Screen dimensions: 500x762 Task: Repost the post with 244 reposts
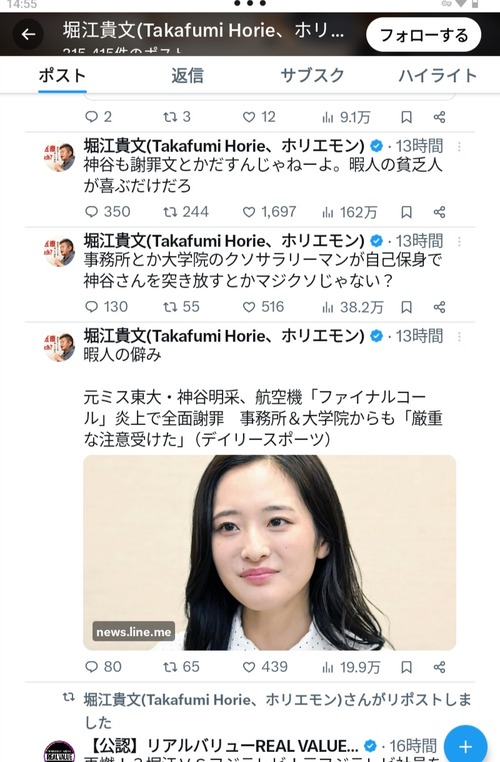point(186,212)
